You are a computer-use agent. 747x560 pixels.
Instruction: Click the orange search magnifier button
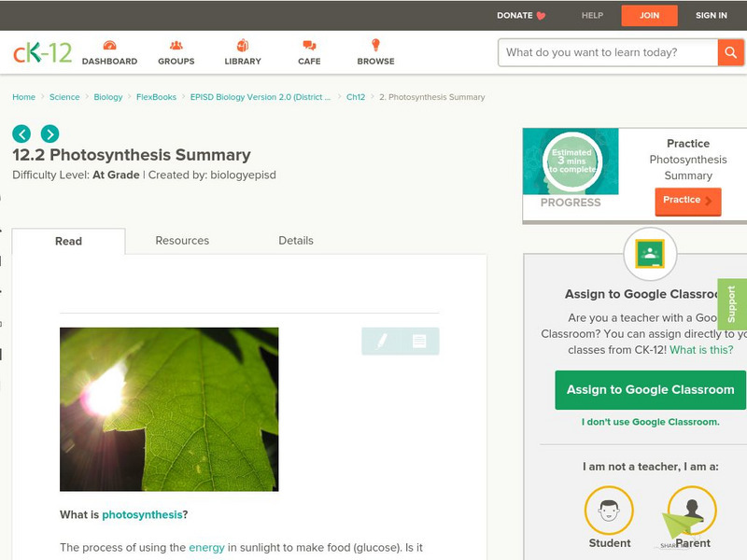tap(730, 52)
